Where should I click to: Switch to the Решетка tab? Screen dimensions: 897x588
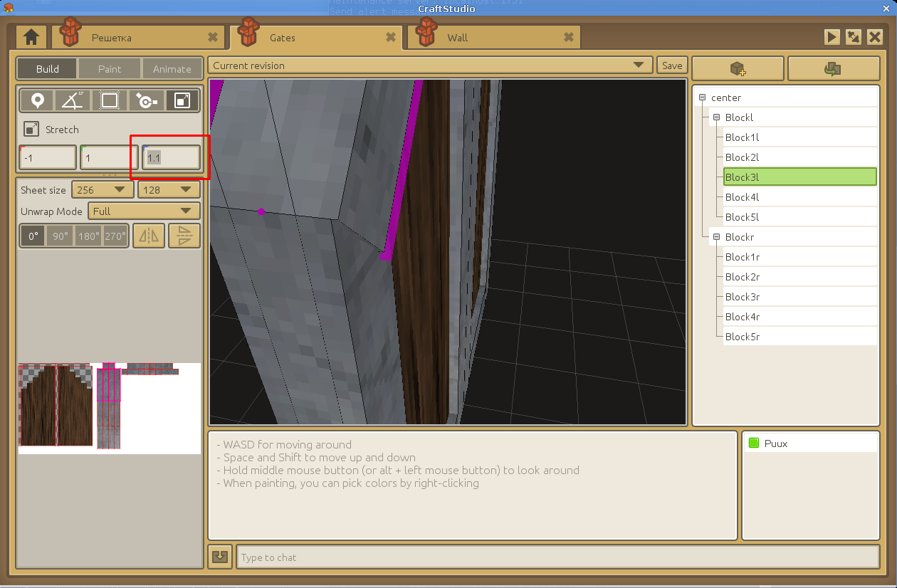[x=137, y=38]
